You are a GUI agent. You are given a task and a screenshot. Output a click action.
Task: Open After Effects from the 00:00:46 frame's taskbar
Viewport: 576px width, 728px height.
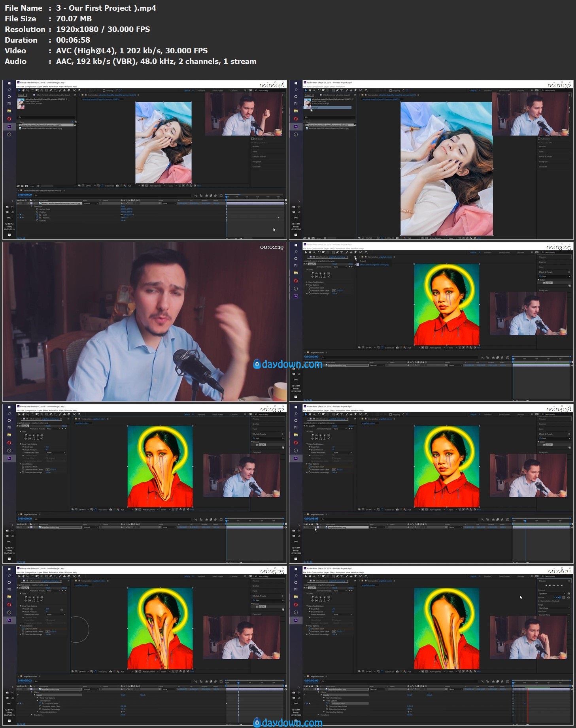[9, 126]
